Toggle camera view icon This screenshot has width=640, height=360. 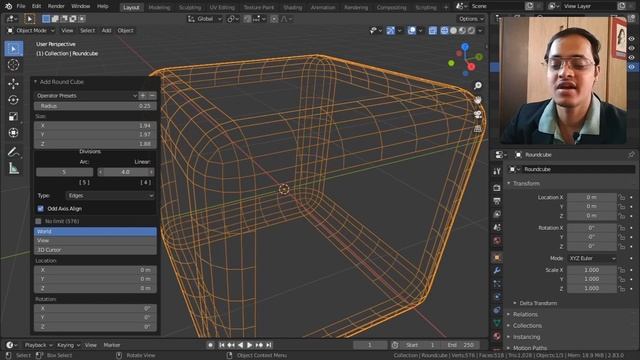[x=478, y=115]
